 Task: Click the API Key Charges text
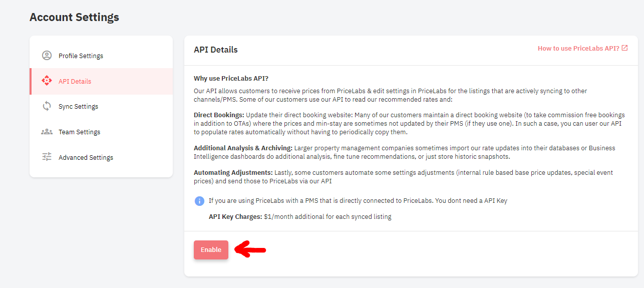[235, 217]
